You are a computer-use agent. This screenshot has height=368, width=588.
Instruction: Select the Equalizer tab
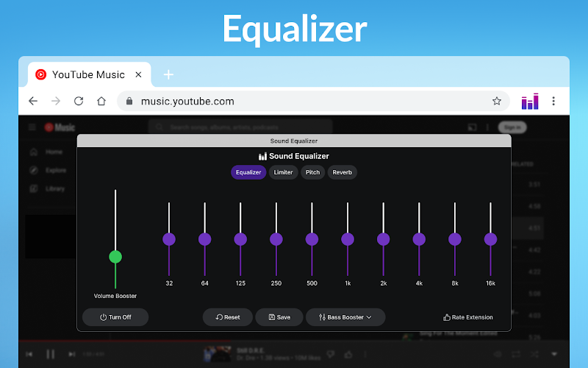coord(248,172)
